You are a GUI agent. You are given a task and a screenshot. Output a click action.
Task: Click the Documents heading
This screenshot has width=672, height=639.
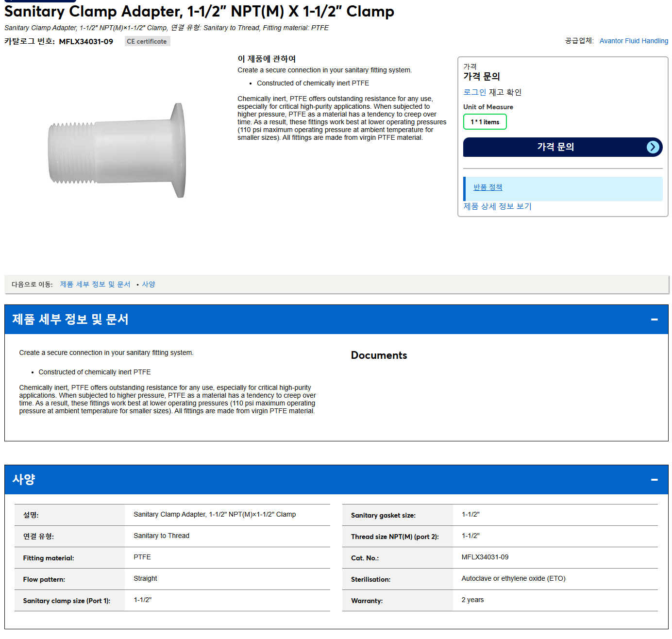(x=379, y=355)
